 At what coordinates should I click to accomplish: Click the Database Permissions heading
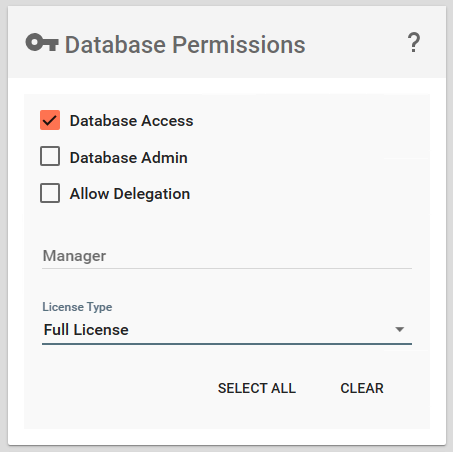click(185, 44)
